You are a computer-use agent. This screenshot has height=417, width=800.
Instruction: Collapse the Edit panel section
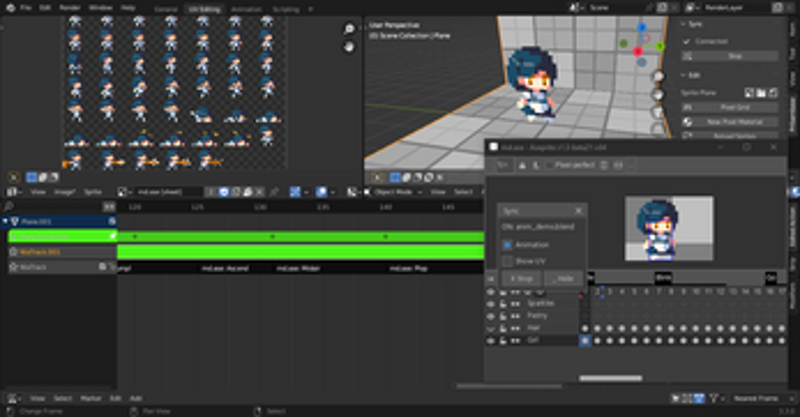point(684,75)
